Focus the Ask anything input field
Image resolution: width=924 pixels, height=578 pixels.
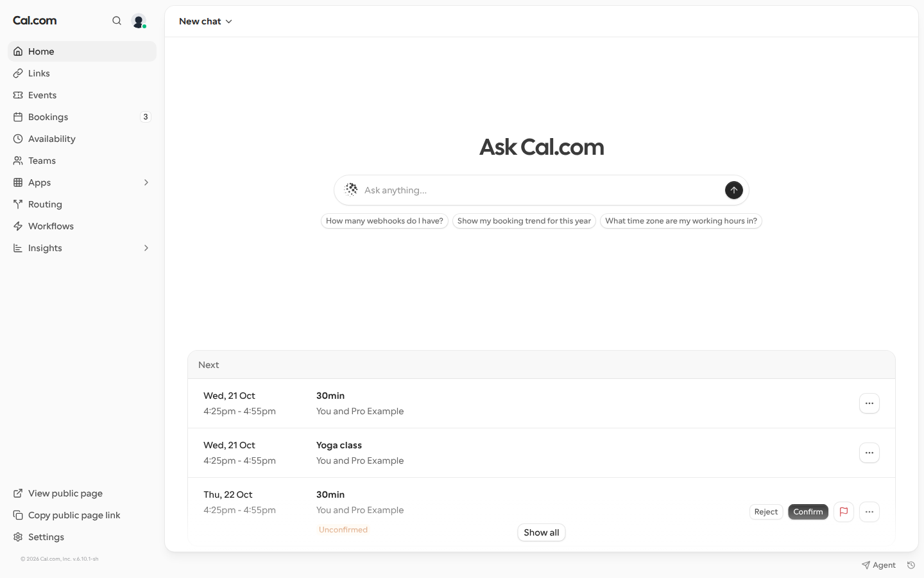[541, 190]
